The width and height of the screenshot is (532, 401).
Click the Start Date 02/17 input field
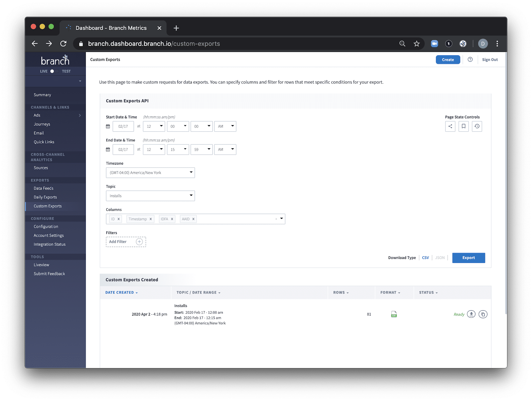[x=123, y=126]
